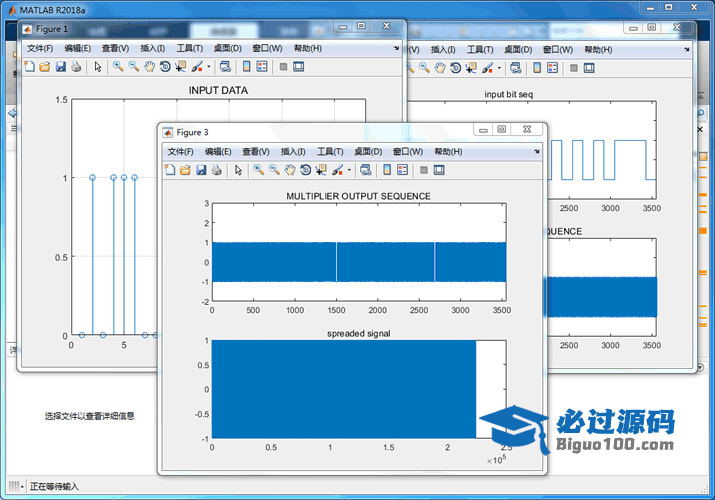Open 工具(T) menu in Figure 3

click(330, 152)
